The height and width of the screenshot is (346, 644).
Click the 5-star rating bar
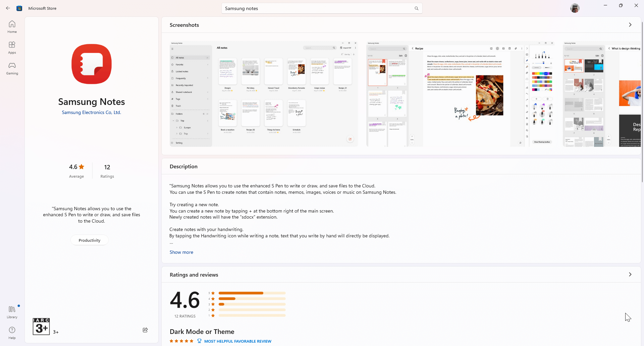[x=252, y=293]
